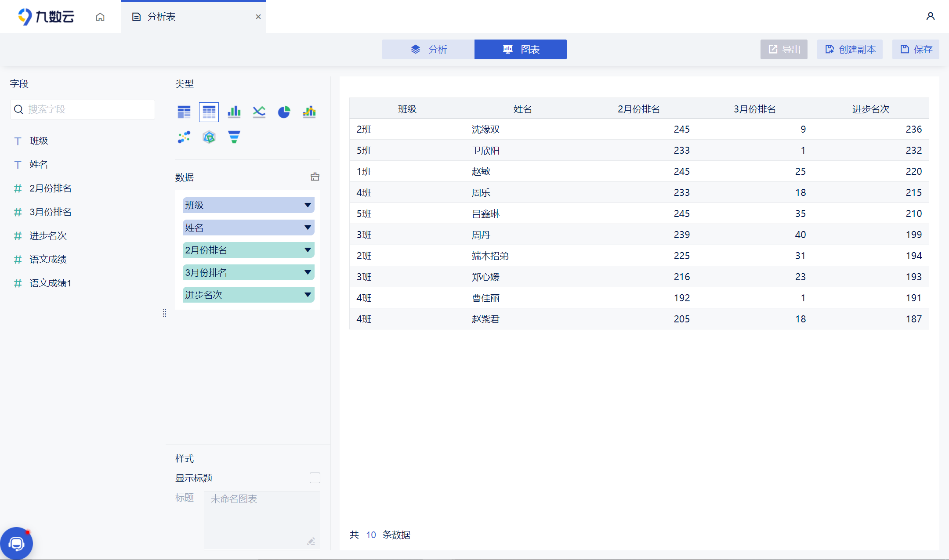This screenshot has width=949, height=560.
Task: Choose the pie chart type icon
Action: coord(284,112)
